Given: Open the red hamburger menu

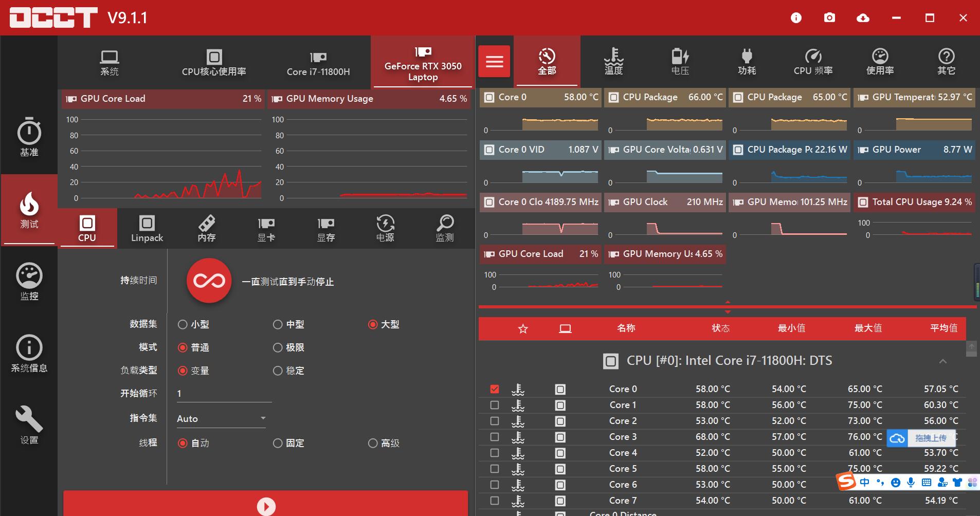Looking at the screenshot, I should [495, 62].
